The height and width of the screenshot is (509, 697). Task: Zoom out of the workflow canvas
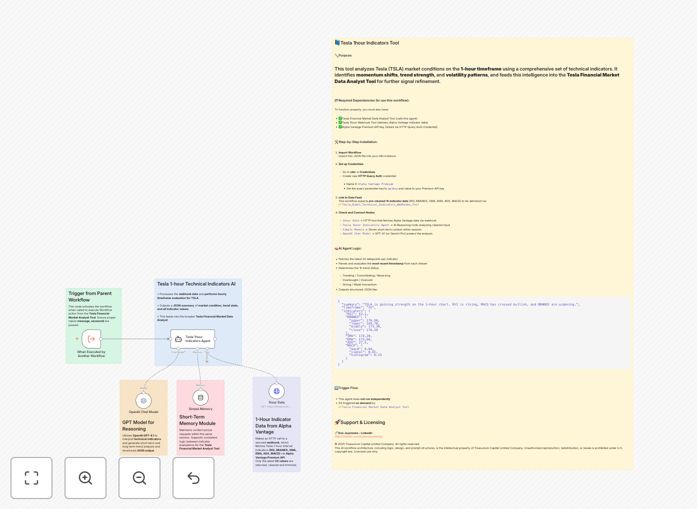click(139, 478)
